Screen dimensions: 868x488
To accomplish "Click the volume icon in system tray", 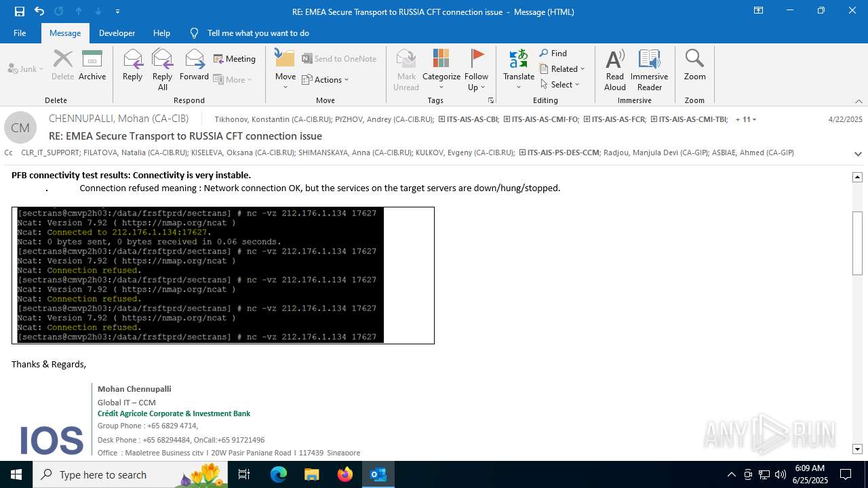I will click(780, 474).
